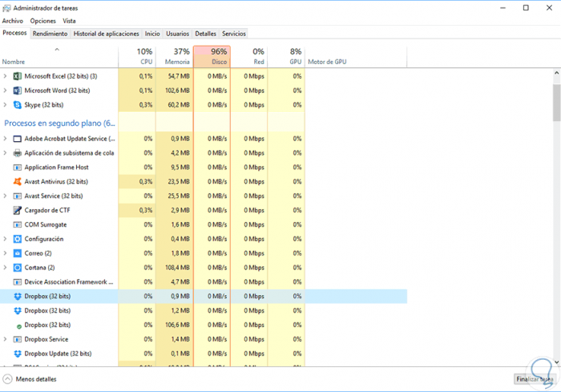Expand the Skype process
The height and width of the screenshot is (392, 561).
pos(5,105)
